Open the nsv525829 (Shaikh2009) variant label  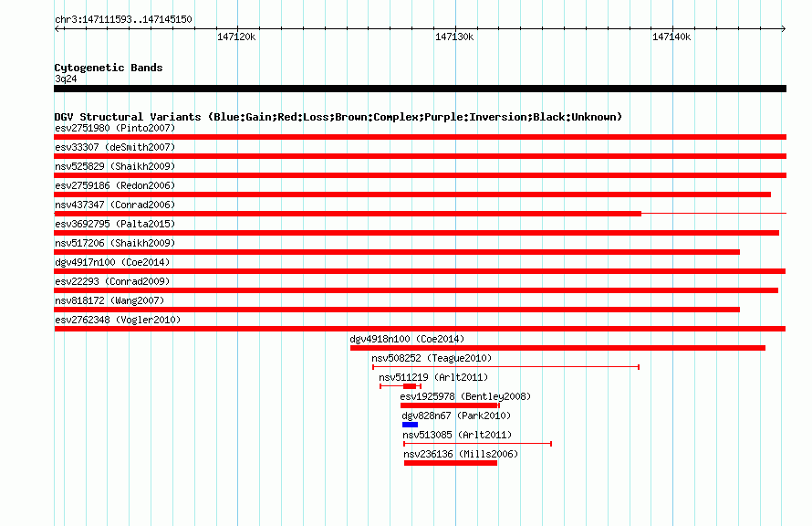pos(115,166)
